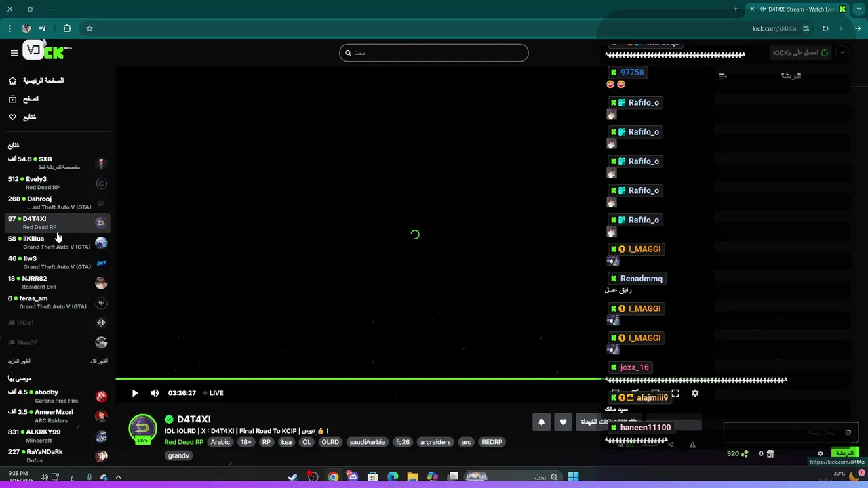
Task: Select the 18+ tag
Action: [x=246, y=442]
